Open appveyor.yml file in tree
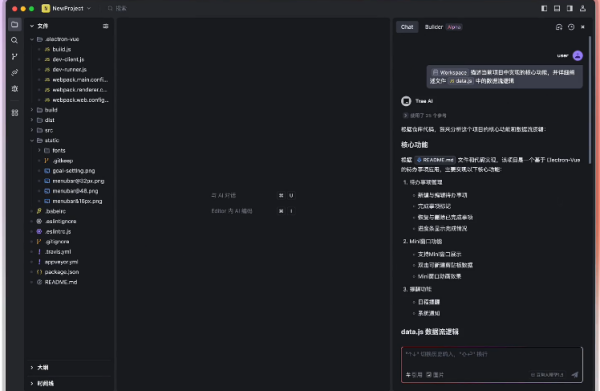The width and height of the screenshot is (600, 391). 61,262
